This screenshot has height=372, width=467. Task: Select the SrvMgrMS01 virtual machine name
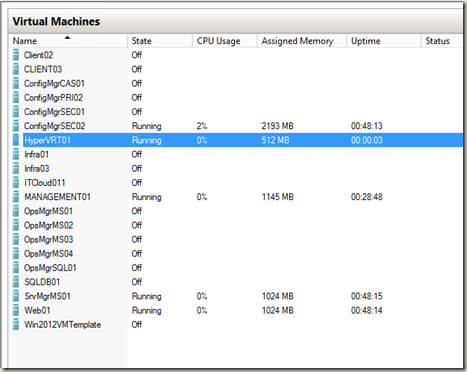coord(47,296)
